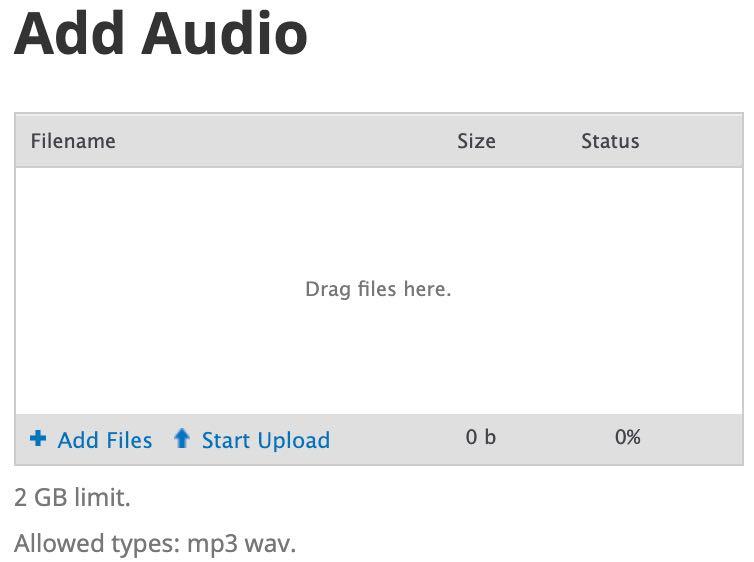Click the Status column header
Screen dimensions: 754x562
tap(610, 141)
